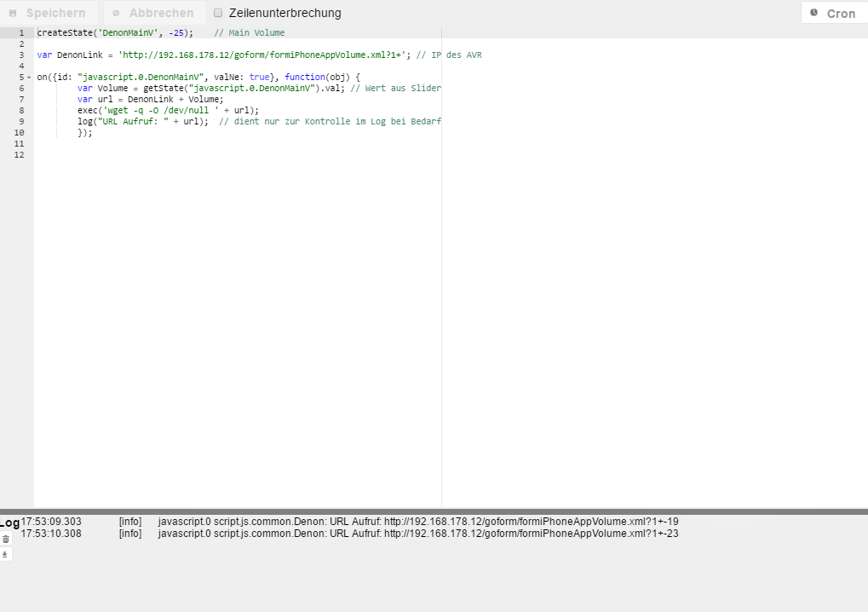Click the 'IP des AVR' comment

(449, 55)
